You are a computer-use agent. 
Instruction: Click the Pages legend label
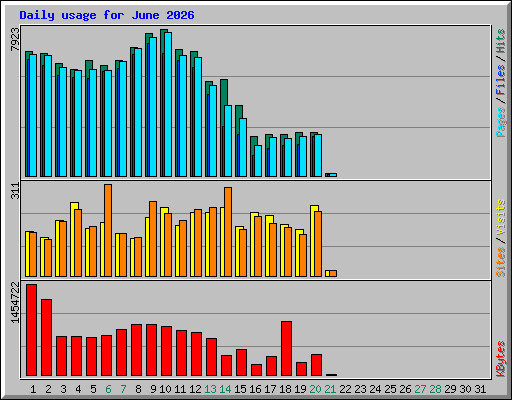point(500,122)
